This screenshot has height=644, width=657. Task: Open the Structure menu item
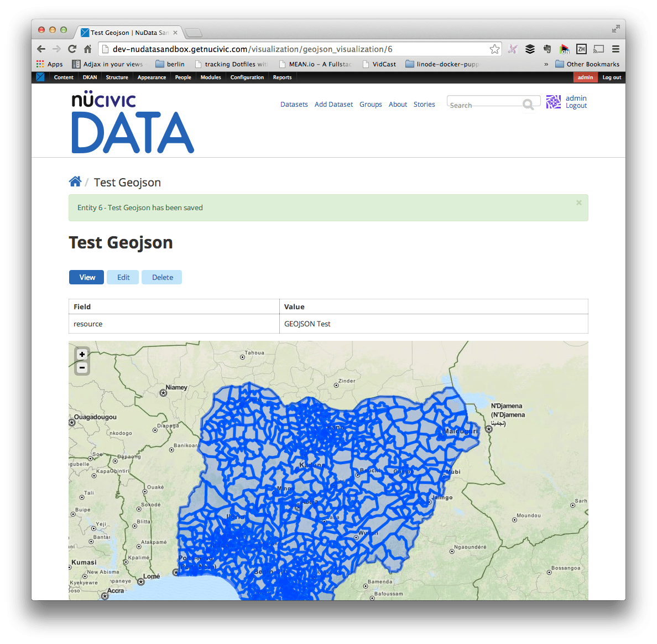click(x=117, y=77)
